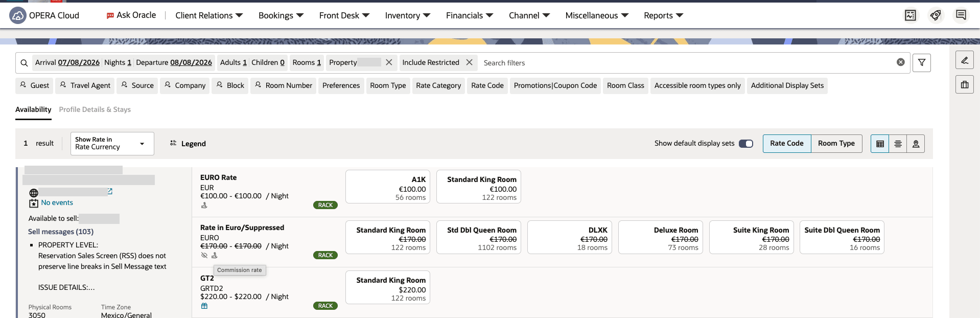Toggle Show default display sets switch
The image size is (980, 318).
pyautogui.click(x=746, y=144)
